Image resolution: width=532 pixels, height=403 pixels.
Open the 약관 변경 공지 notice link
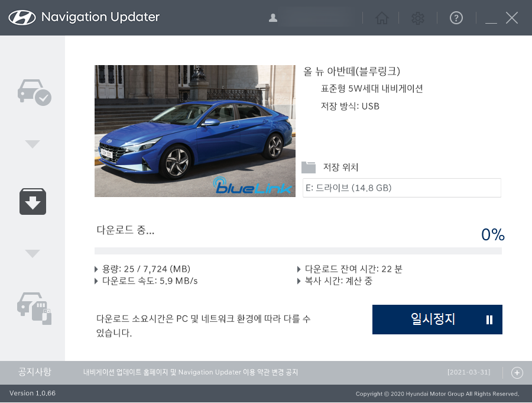click(190, 372)
